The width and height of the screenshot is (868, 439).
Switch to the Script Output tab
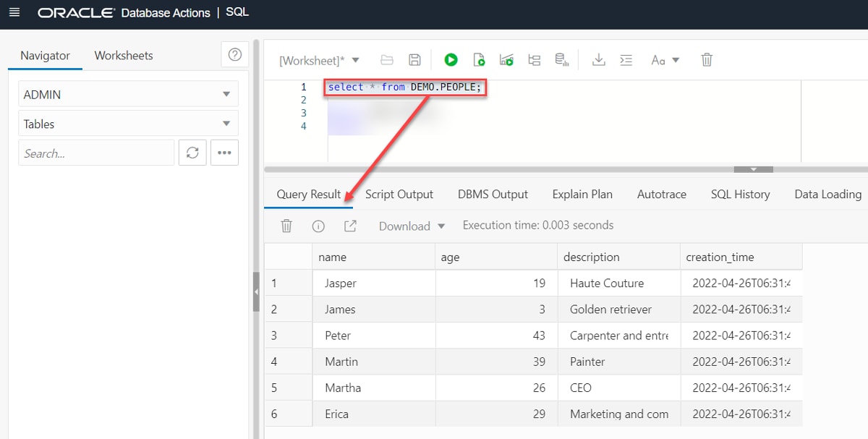click(399, 194)
